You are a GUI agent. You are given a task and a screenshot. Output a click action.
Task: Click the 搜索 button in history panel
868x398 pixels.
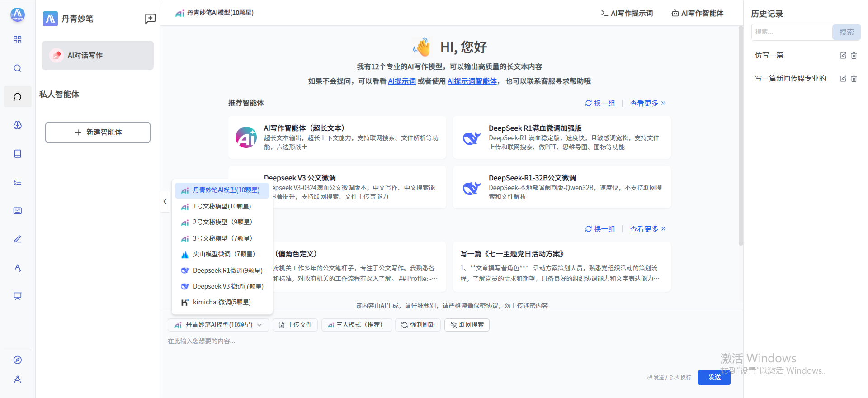click(846, 32)
